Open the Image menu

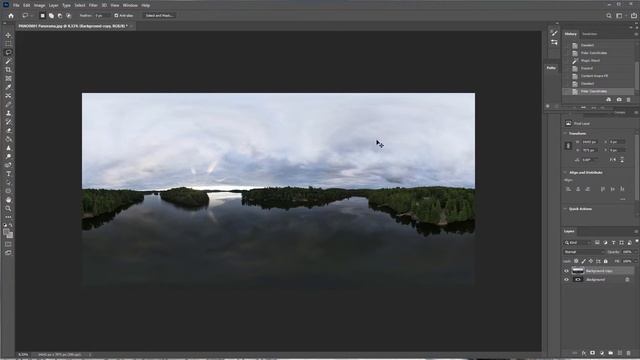(x=39, y=5)
